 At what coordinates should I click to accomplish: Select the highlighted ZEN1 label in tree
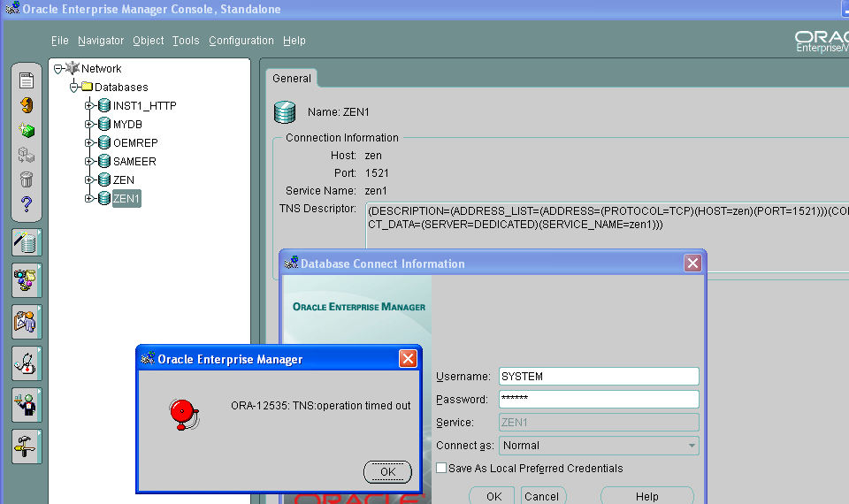point(126,199)
